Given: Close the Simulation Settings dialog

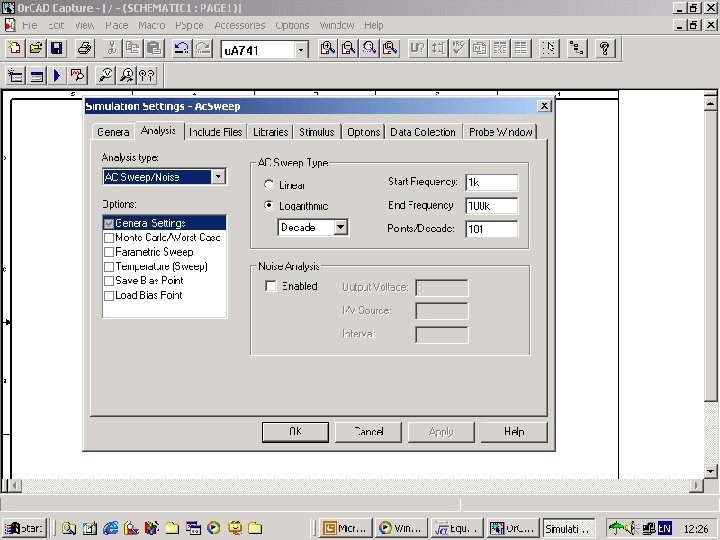Looking at the screenshot, I should click(x=544, y=106).
